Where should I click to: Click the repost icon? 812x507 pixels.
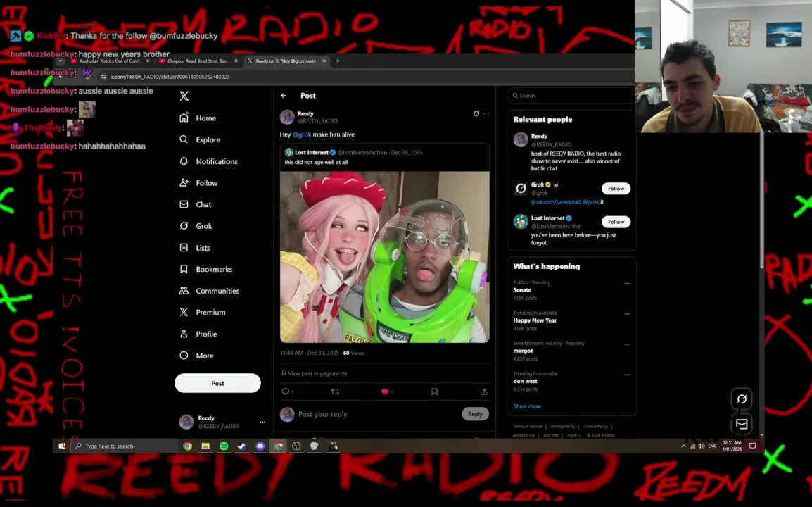coord(335,392)
